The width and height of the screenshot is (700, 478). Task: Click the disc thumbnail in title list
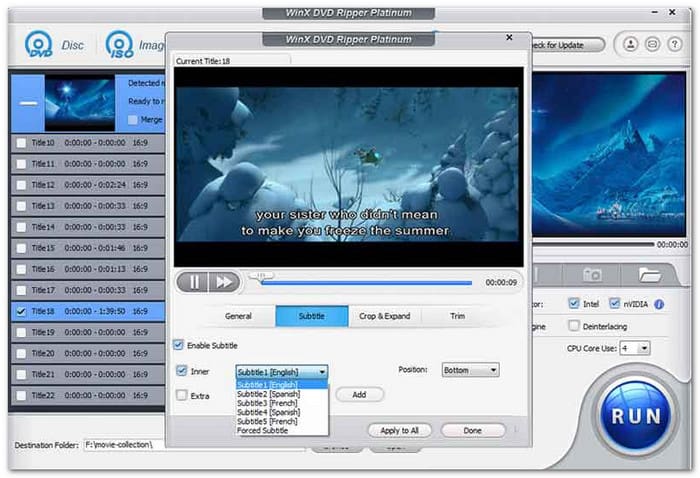[x=79, y=103]
